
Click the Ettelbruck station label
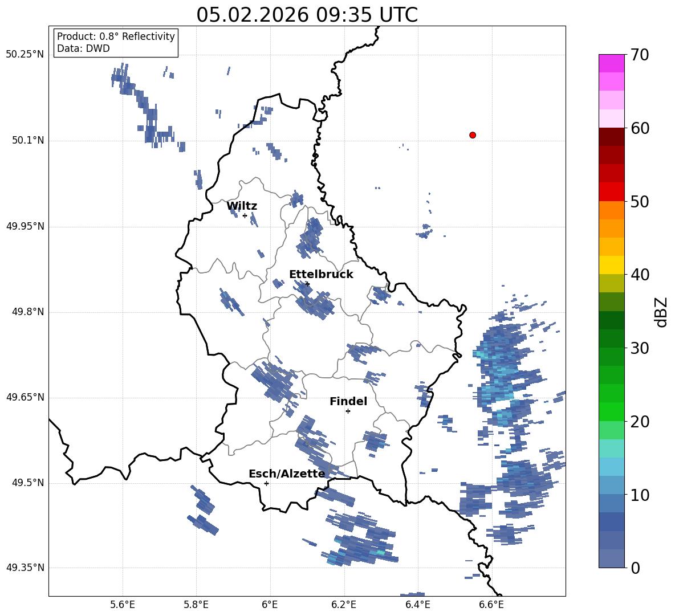coord(321,275)
